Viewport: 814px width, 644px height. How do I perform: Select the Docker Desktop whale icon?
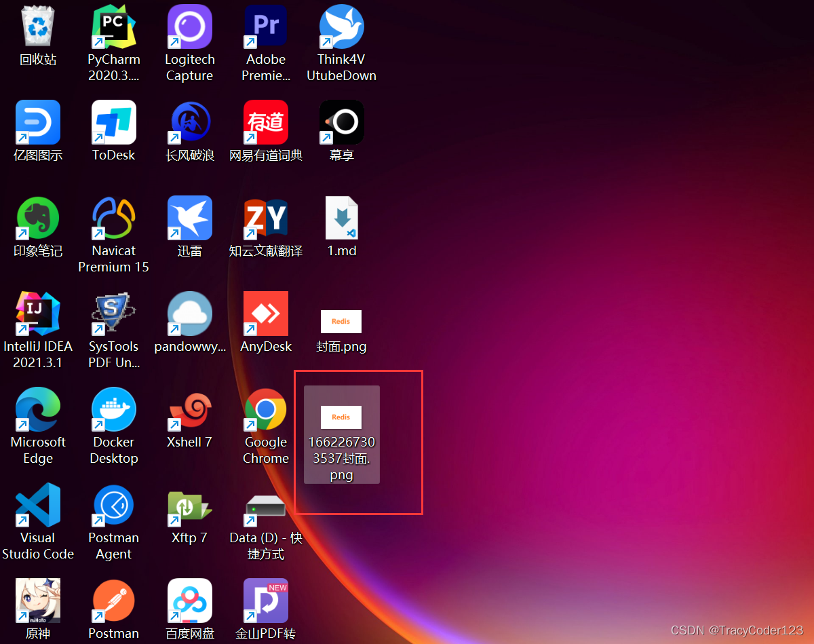(114, 410)
